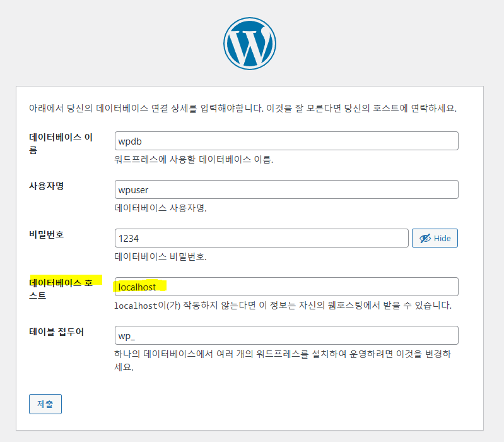Focus the username field containing wpuser
Viewport: 504px width, 442px height.
[286, 189]
